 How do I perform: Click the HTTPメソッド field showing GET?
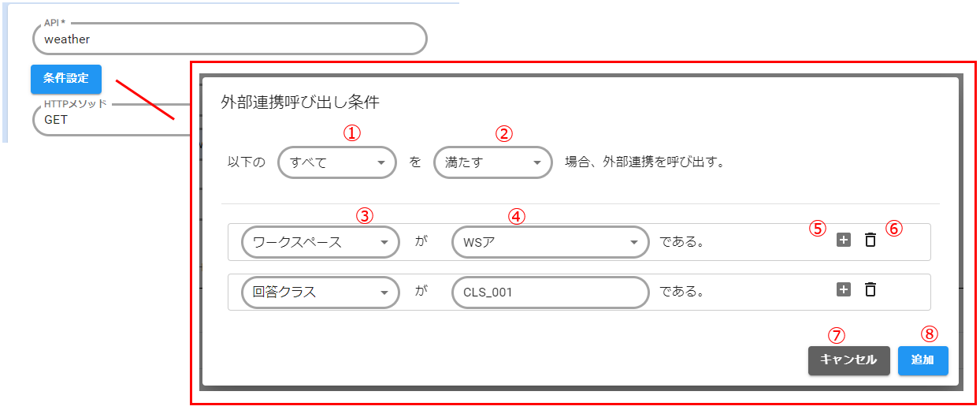(110, 121)
